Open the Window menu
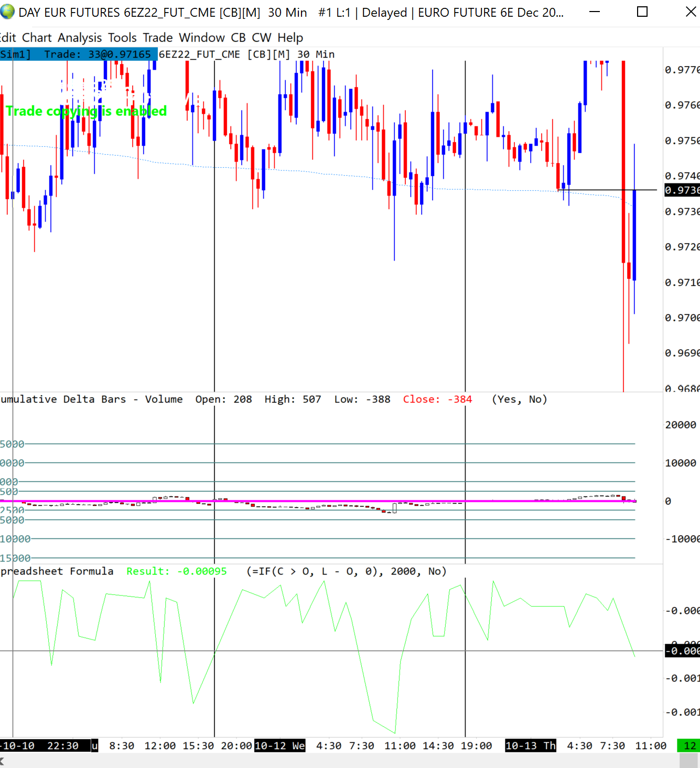The width and height of the screenshot is (700, 768). (202, 38)
